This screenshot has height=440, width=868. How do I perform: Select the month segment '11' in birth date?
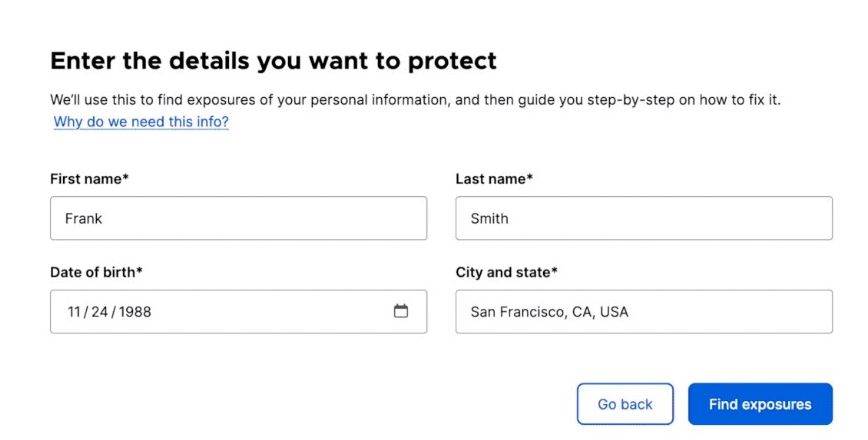(75, 312)
